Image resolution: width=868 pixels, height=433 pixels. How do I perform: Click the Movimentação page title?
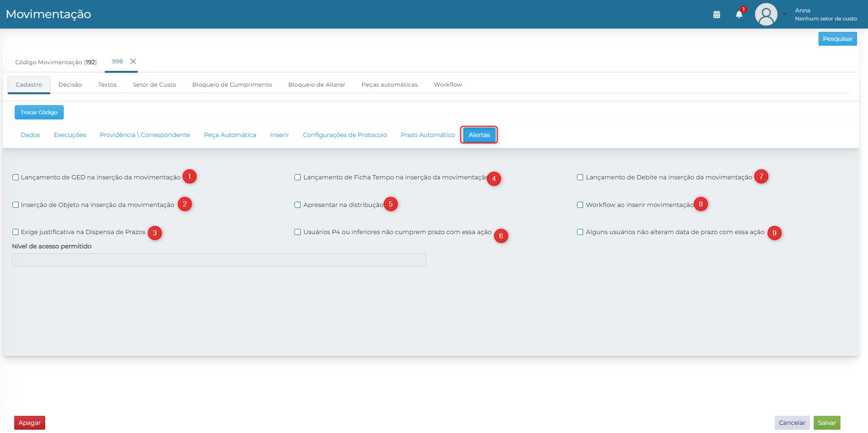(49, 14)
